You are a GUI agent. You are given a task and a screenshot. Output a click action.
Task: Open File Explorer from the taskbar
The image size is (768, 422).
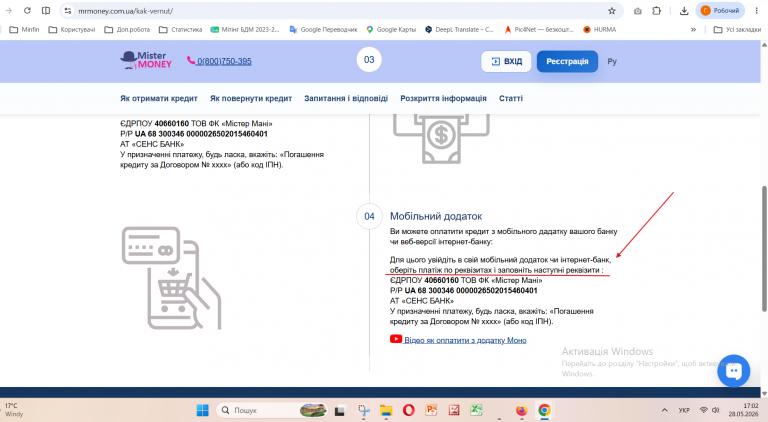coord(386,410)
